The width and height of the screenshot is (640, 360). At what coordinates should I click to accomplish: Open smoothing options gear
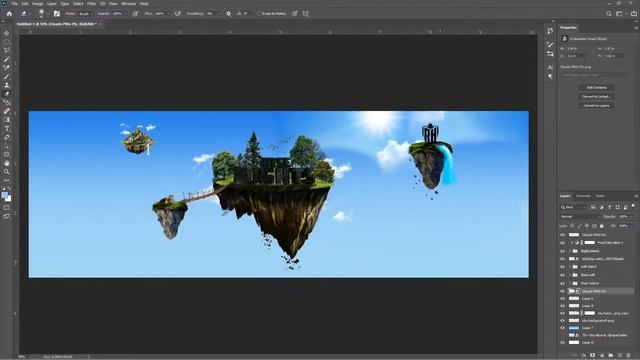tap(229, 13)
